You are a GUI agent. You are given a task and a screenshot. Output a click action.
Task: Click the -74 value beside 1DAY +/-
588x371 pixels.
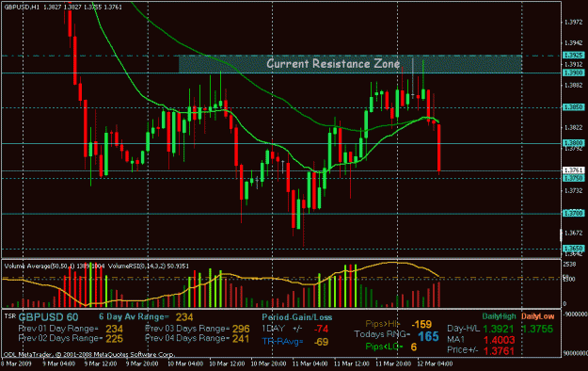tap(322, 330)
